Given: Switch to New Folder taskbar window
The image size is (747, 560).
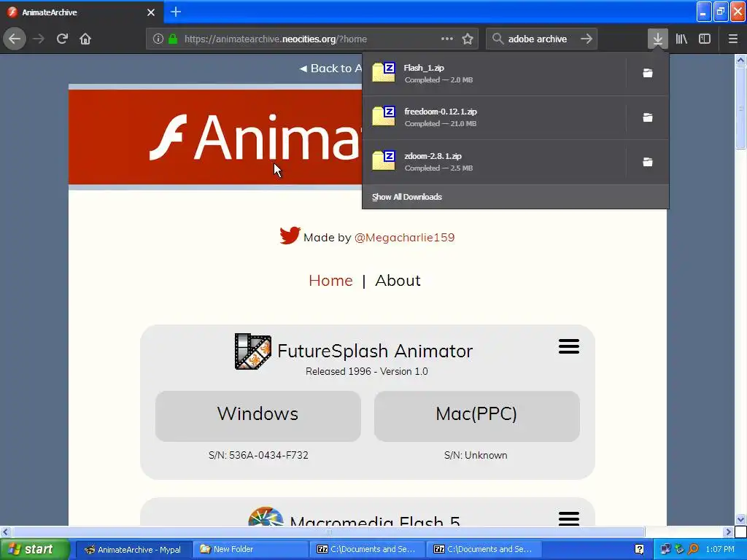Looking at the screenshot, I should click(250, 550).
